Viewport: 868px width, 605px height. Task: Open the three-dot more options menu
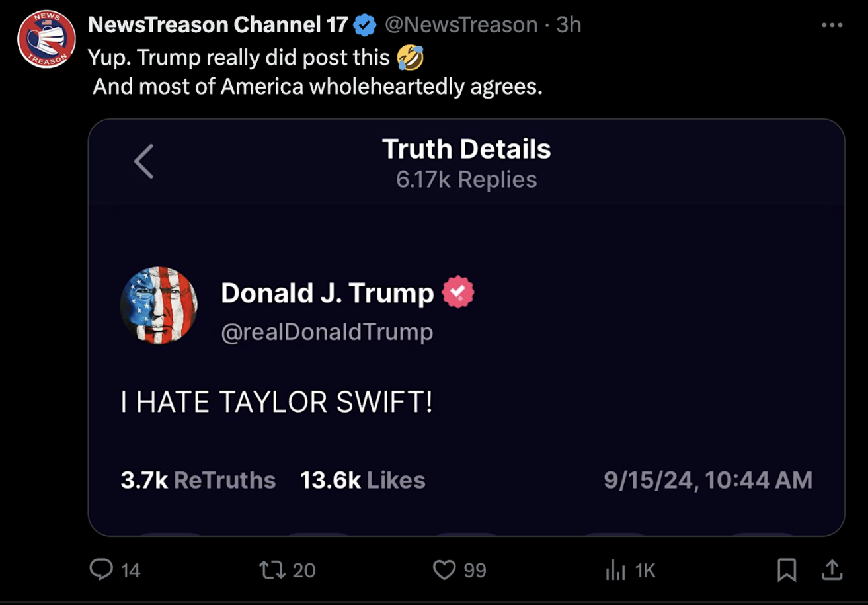(832, 25)
